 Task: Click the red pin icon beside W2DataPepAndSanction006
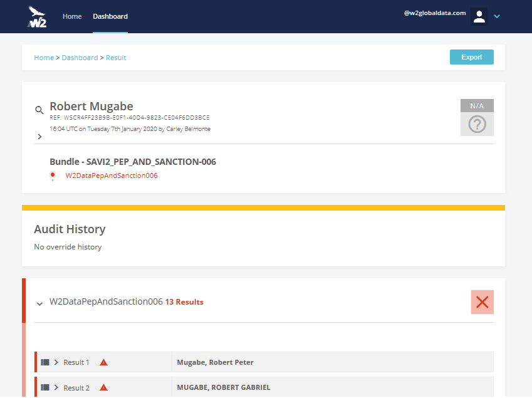53,175
